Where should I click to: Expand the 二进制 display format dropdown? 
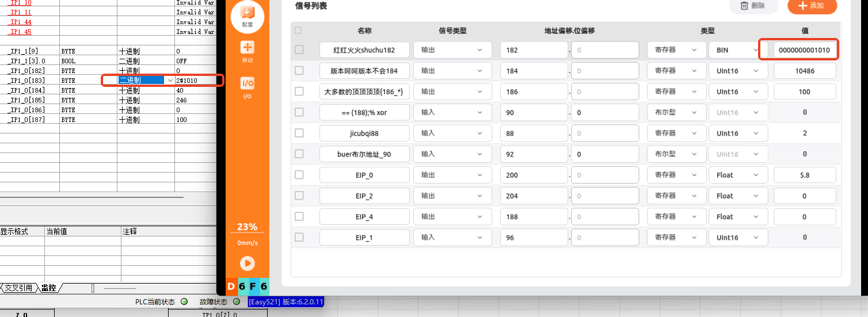point(146,80)
